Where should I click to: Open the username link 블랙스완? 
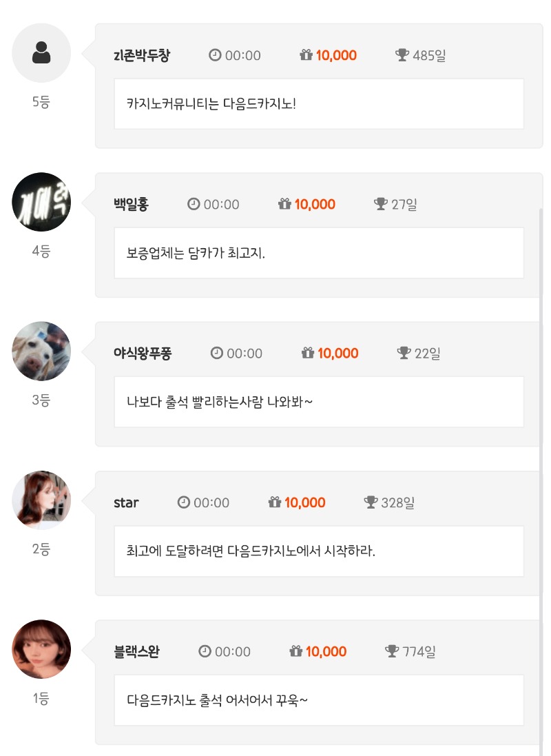[x=137, y=651]
